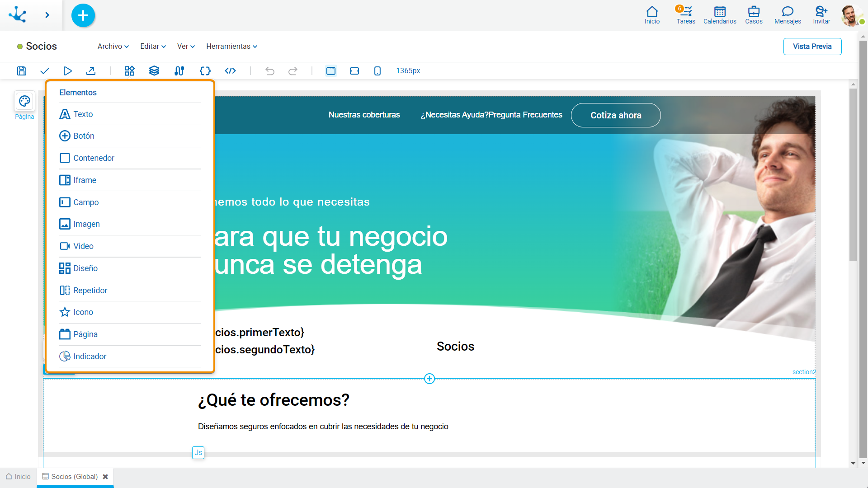Switch to desktop viewport

click(331, 70)
